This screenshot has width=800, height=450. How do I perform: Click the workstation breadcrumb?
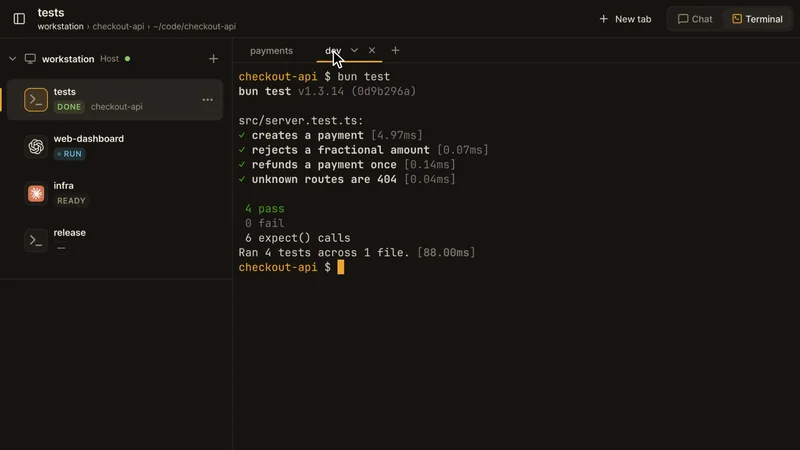tap(60, 27)
